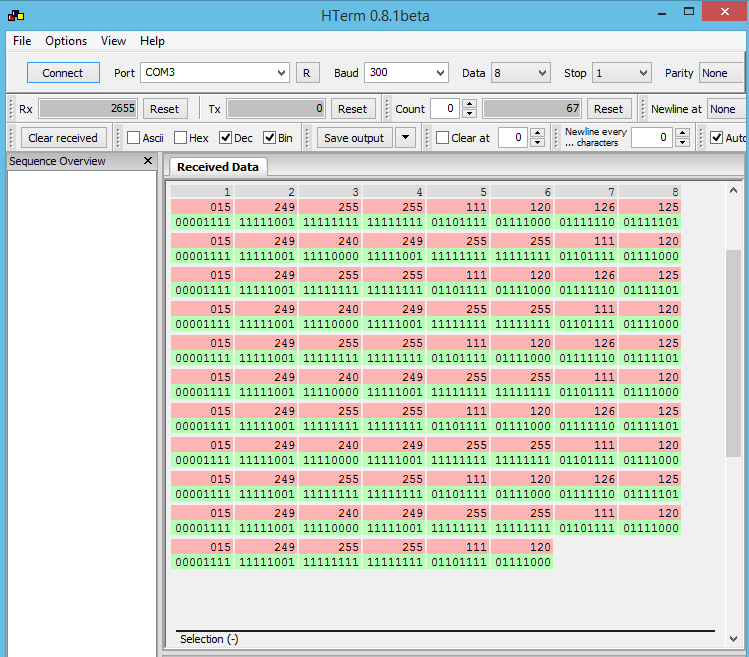The width and height of the screenshot is (749, 657).
Task: Decrease the Clear at spinner value
Action: (538, 143)
